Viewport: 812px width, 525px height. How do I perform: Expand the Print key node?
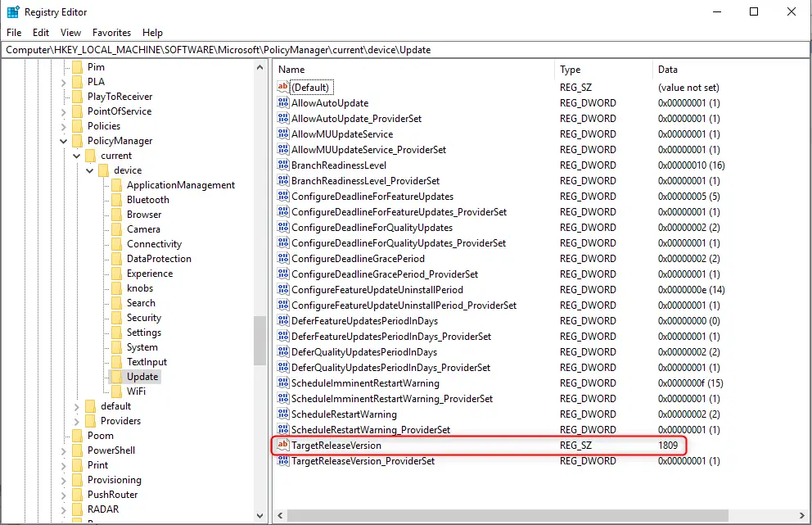pos(63,465)
